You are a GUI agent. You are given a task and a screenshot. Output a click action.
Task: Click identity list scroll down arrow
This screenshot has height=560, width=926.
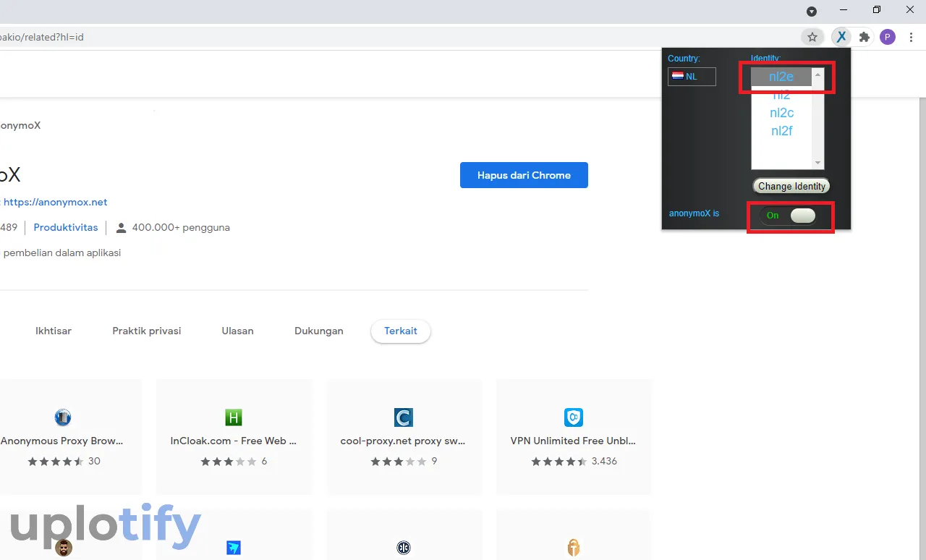[818, 163]
